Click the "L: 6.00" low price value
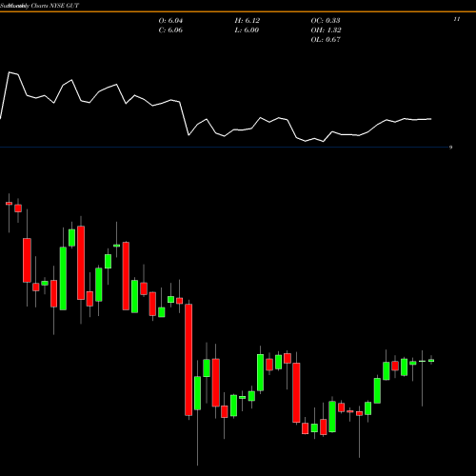Screen dimensions: 476x476 247,30
